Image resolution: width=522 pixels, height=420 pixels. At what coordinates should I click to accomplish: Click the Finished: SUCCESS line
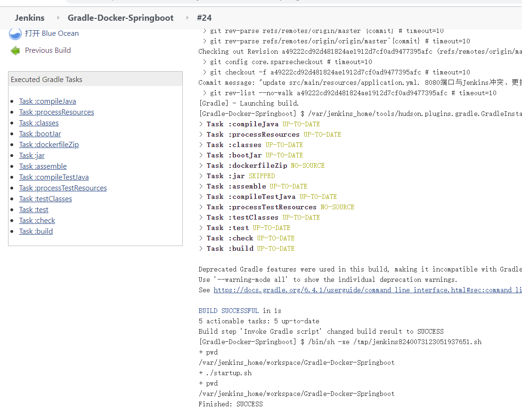click(x=230, y=404)
